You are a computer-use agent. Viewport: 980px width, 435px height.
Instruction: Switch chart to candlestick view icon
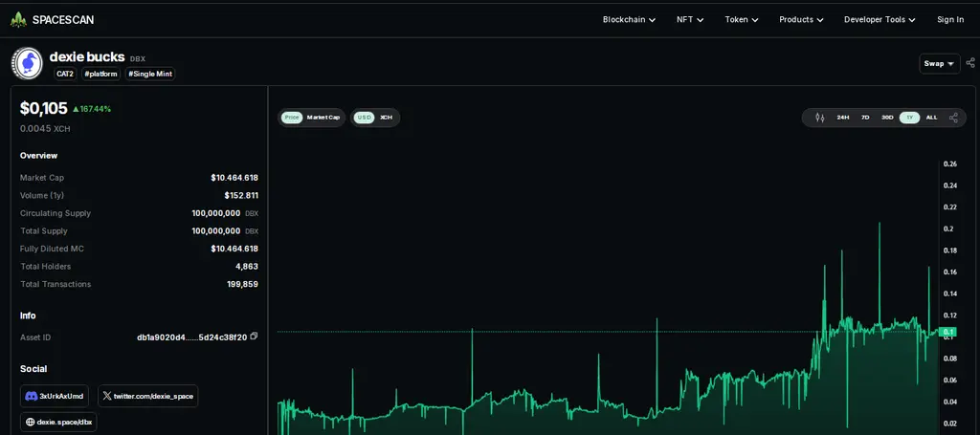click(820, 118)
